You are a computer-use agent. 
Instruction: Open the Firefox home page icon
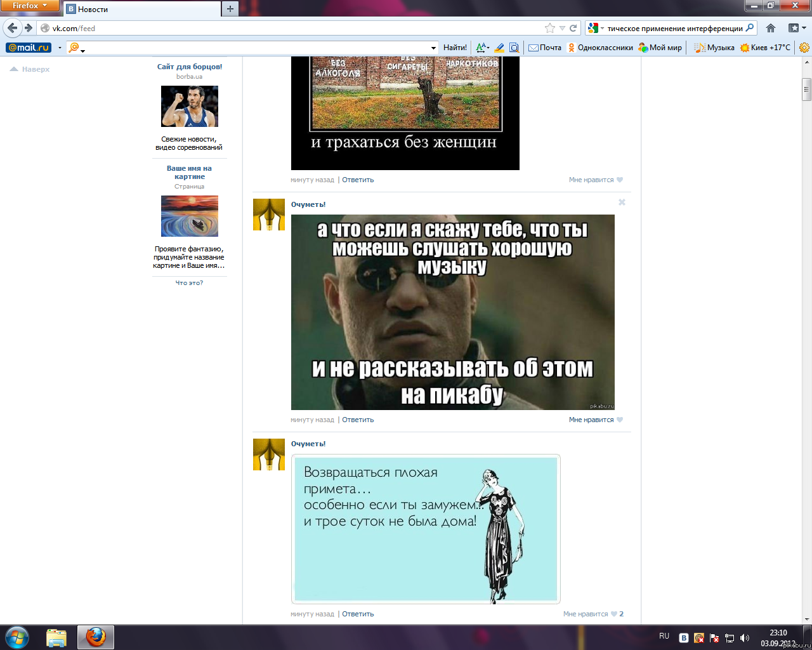(x=771, y=28)
